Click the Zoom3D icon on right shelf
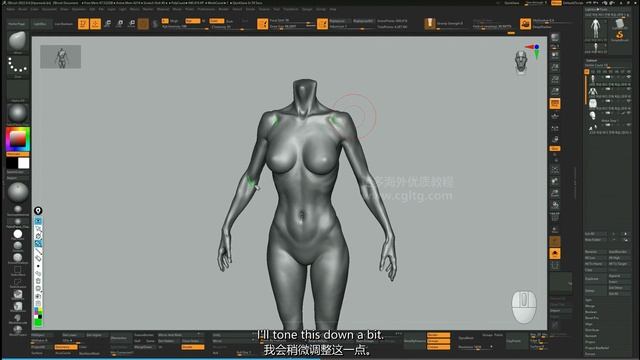Image resolution: width=640 pixels, height=360 pixels. tap(555, 193)
